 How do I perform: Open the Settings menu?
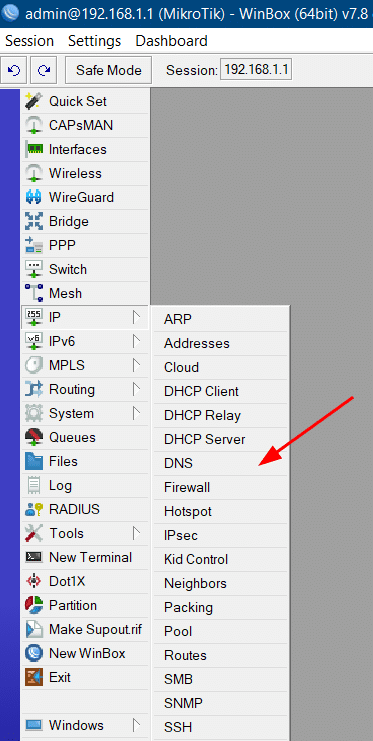tap(95, 41)
